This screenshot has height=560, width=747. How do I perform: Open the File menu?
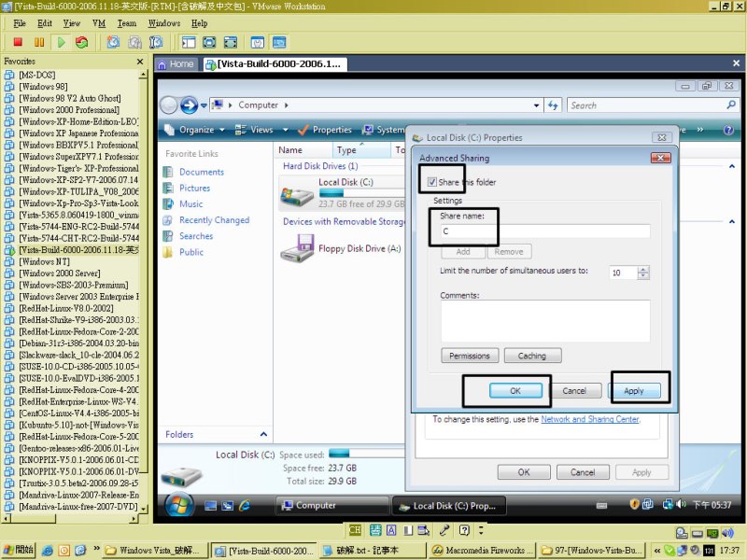20,23
